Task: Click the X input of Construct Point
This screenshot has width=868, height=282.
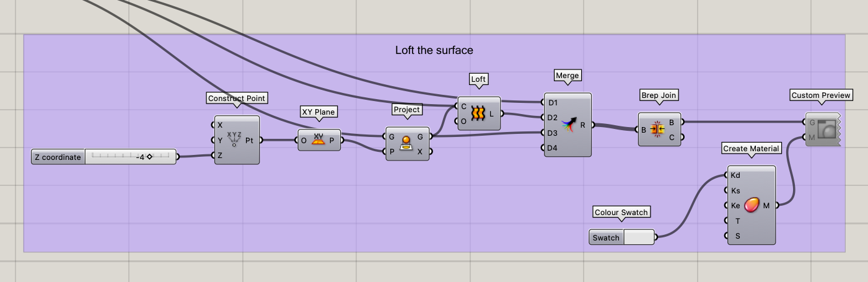Action: [x=220, y=125]
